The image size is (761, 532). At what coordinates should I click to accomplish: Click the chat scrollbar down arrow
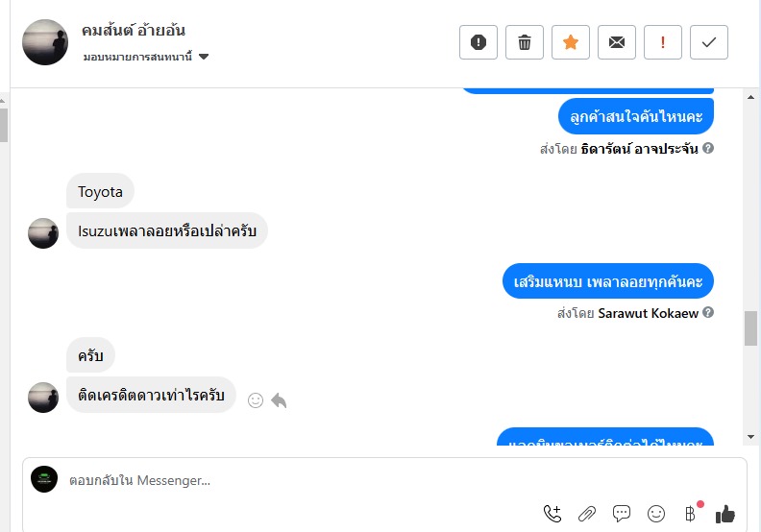coord(750,437)
